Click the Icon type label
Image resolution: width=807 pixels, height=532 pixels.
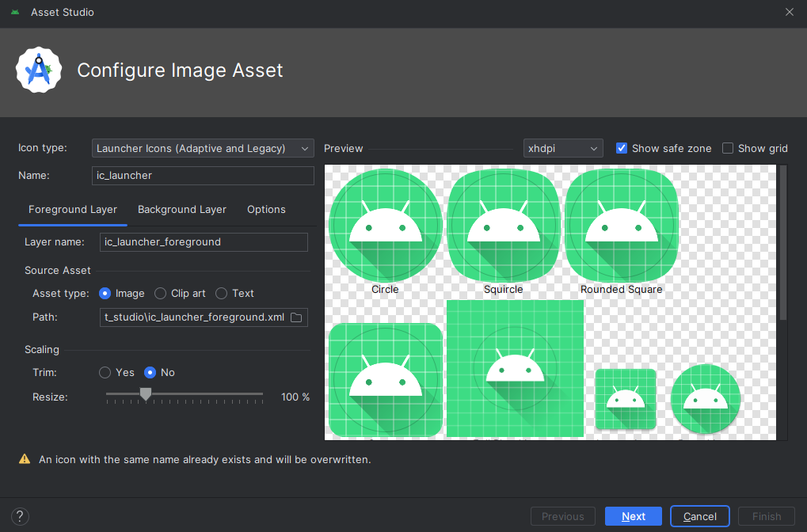click(x=43, y=148)
